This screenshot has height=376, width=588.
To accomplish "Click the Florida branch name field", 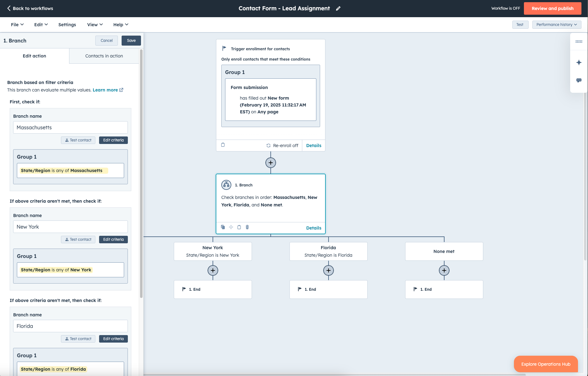I will 70,326.
